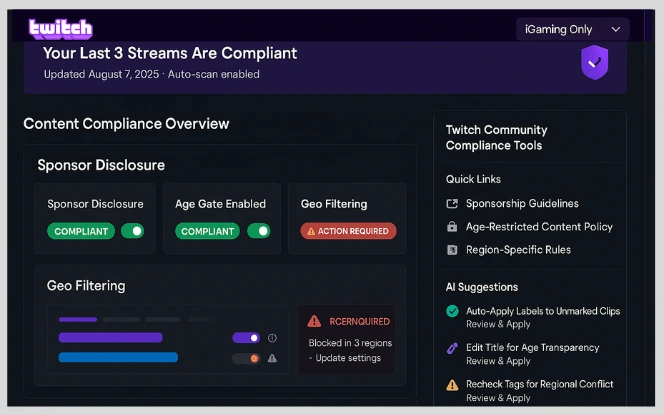Click the info icon beside purple switch
Viewport: 664px width, 415px height.
[272, 338]
